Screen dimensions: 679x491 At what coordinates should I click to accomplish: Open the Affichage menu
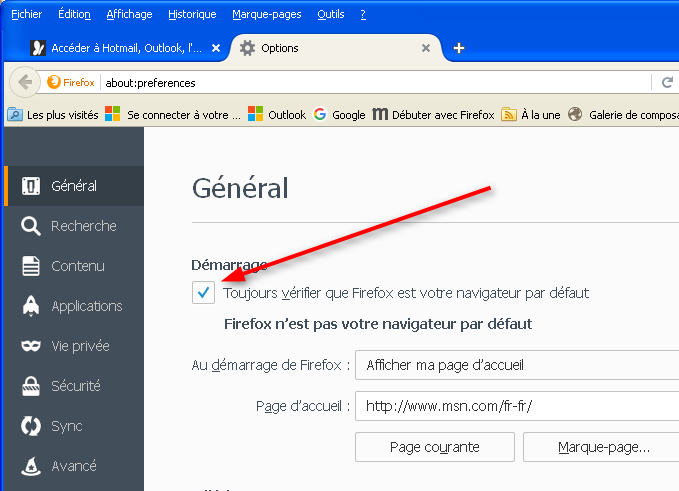[129, 14]
